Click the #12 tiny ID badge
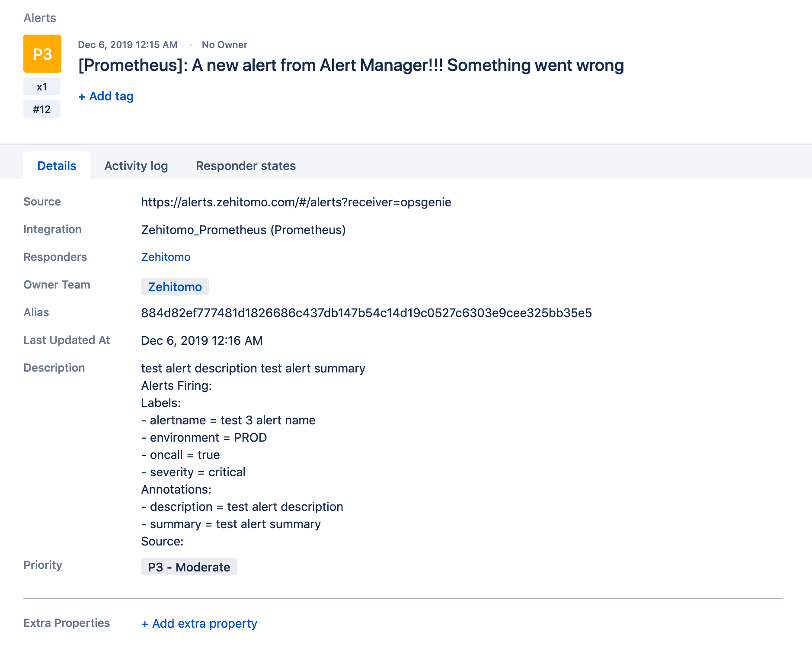This screenshot has height=661, width=812. pos(42,109)
